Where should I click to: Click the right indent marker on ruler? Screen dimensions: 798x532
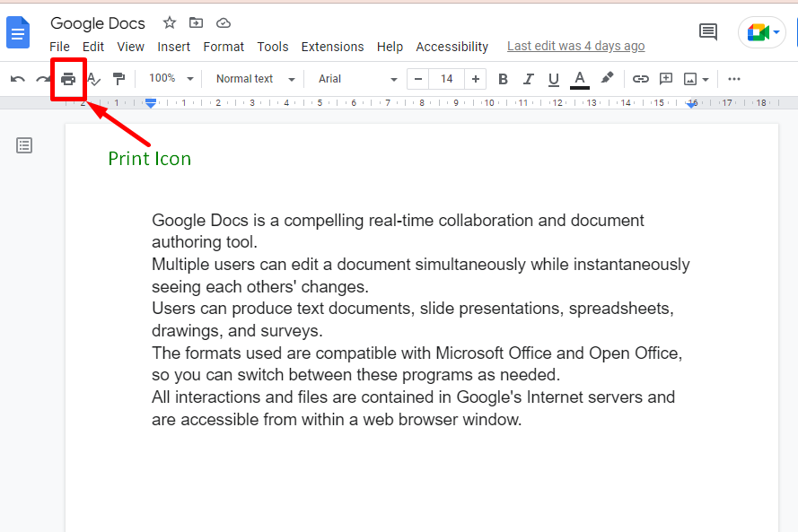click(x=691, y=104)
